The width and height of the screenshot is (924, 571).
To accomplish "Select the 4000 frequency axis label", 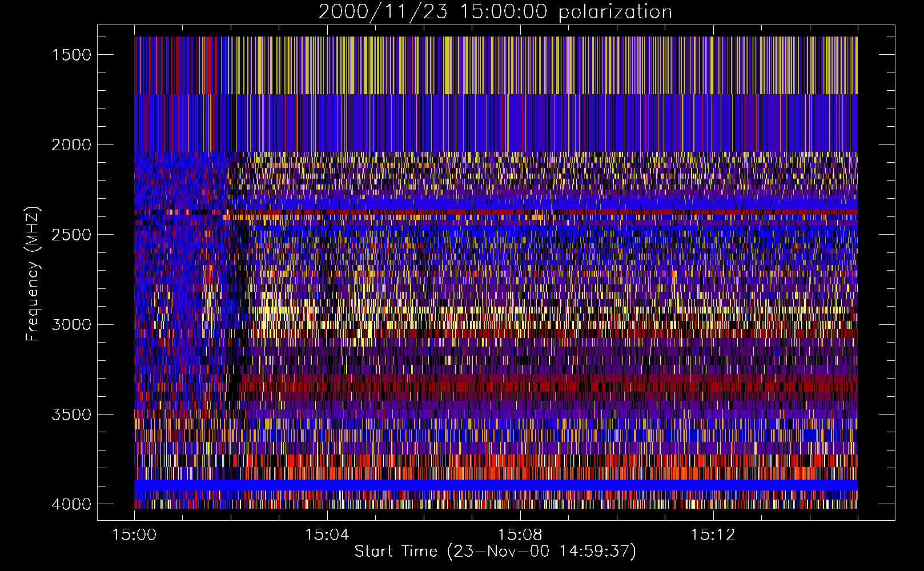I will click(71, 504).
